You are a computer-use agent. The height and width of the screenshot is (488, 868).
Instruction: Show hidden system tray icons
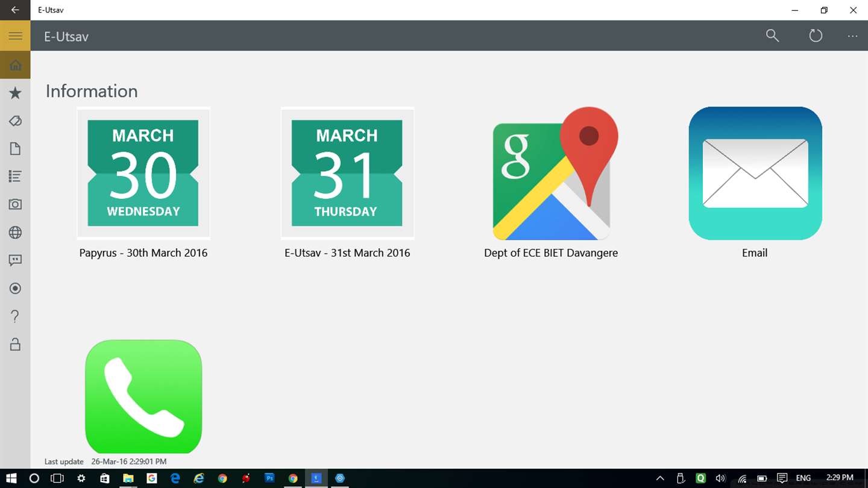point(660,478)
